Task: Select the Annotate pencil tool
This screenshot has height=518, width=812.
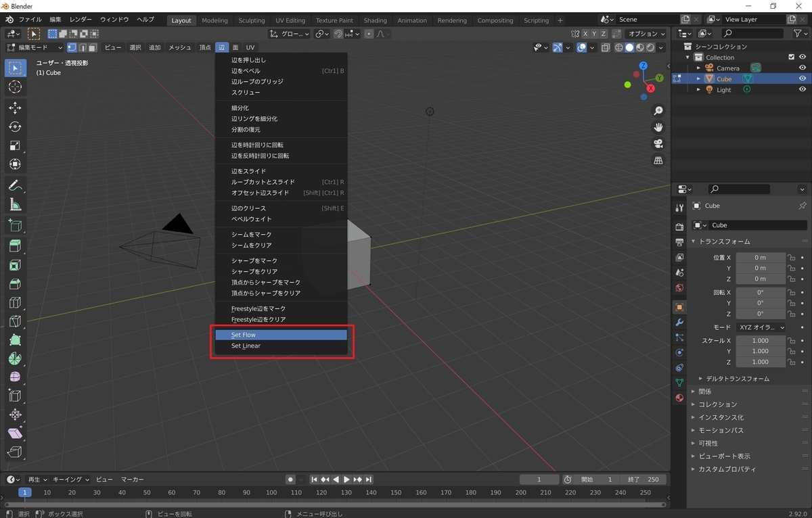Action: click(x=15, y=185)
